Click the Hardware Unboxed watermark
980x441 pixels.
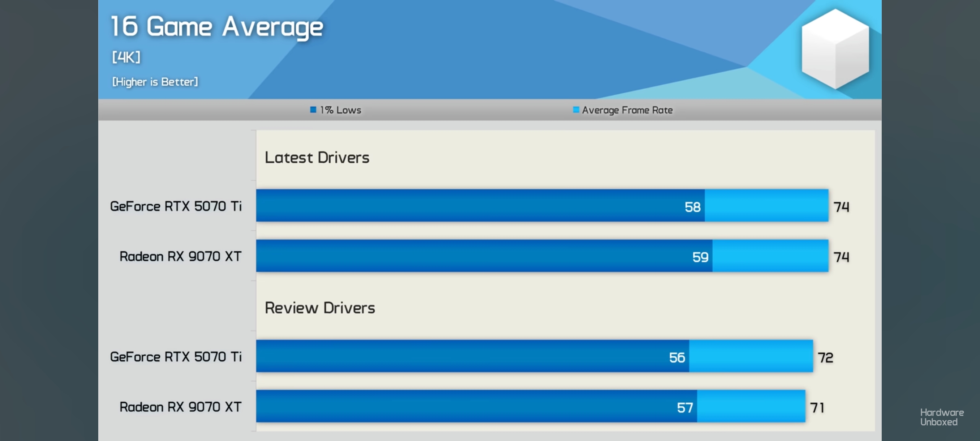(942, 417)
